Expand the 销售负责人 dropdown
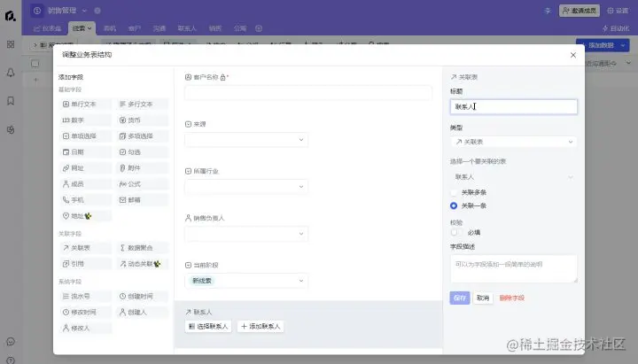 point(246,234)
